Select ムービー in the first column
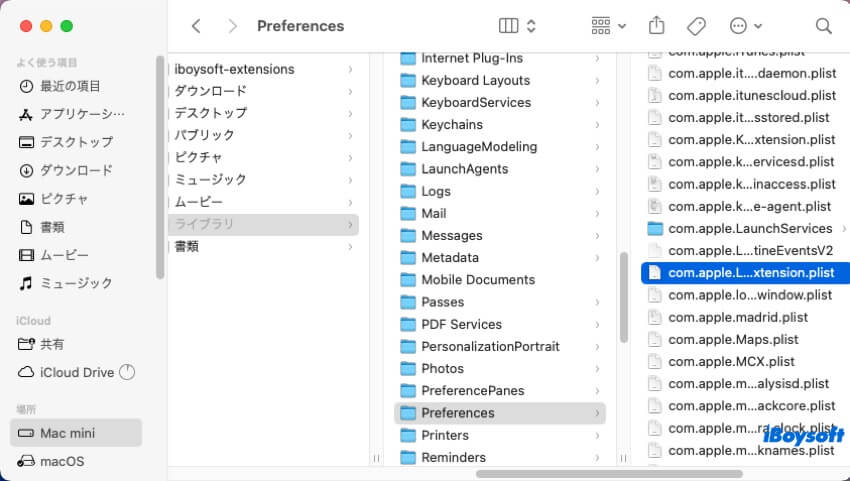The image size is (850, 481). 263,202
